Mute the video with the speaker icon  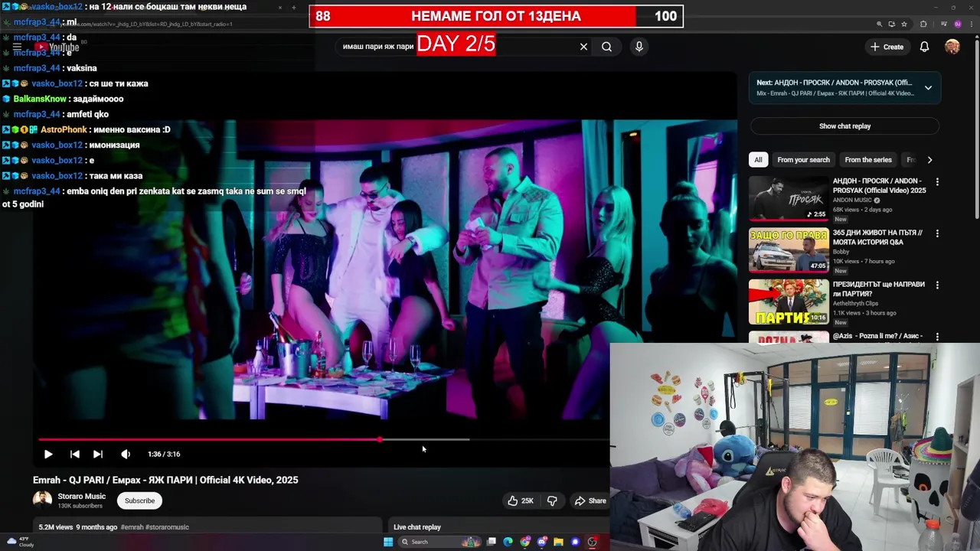126,454
